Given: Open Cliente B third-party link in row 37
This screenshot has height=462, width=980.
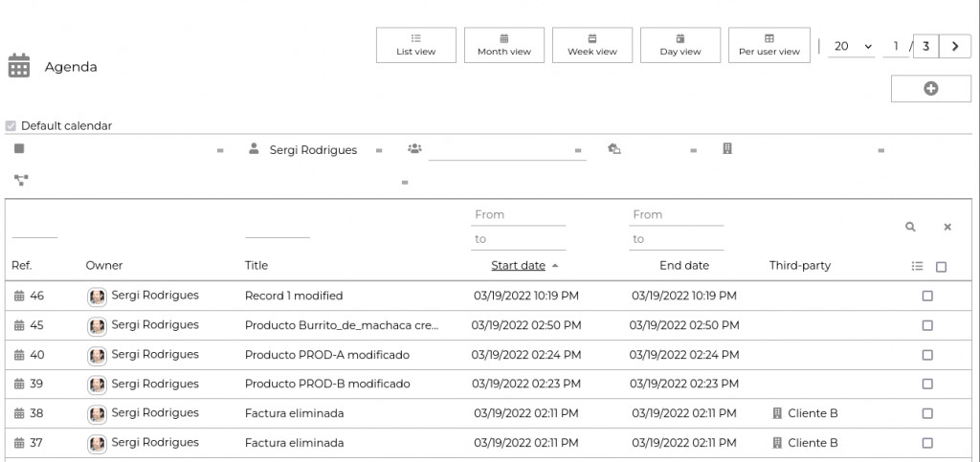Looking at the screenshot, I should [813, 443].
